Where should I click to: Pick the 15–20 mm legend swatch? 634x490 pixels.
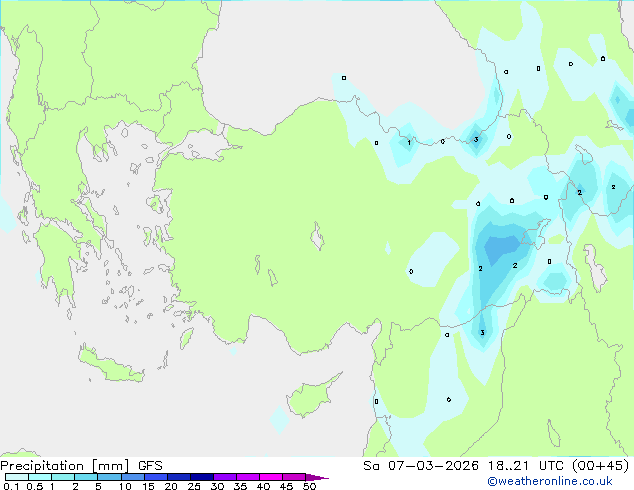pos(156,477)
